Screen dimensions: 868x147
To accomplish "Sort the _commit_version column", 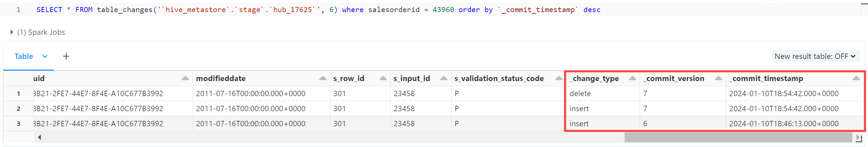I will pos(718,78).
